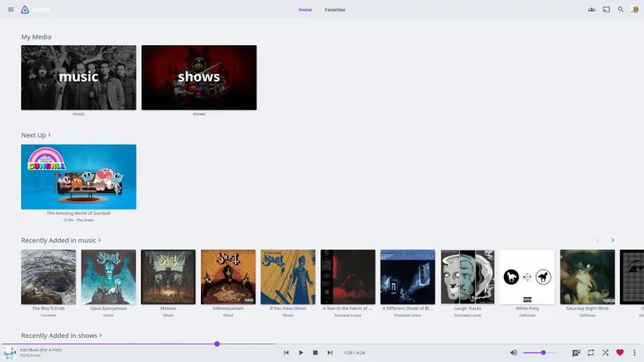Open the White Pony album cover
644x362 pixels.
pyautogui.click(x=527, y=277)
